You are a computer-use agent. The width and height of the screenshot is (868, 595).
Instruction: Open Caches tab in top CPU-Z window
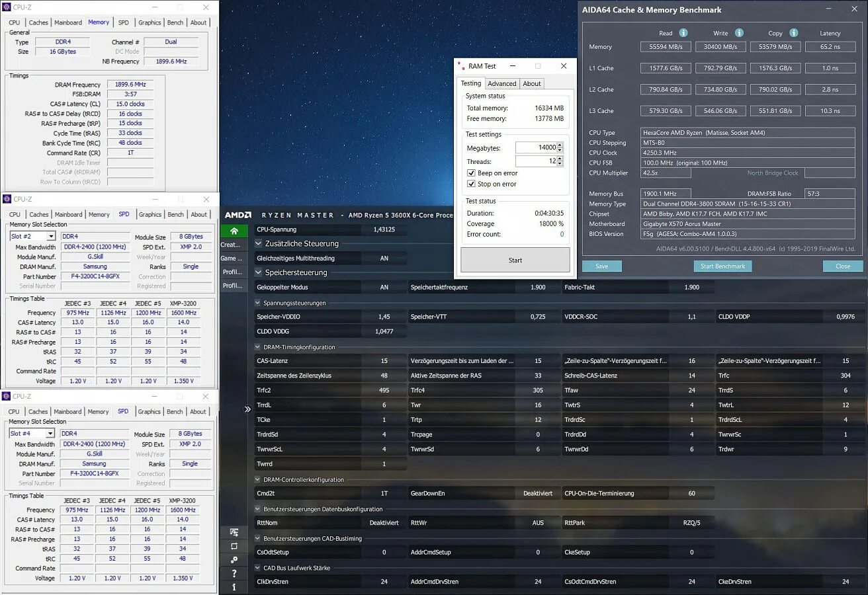click(38, 22)
